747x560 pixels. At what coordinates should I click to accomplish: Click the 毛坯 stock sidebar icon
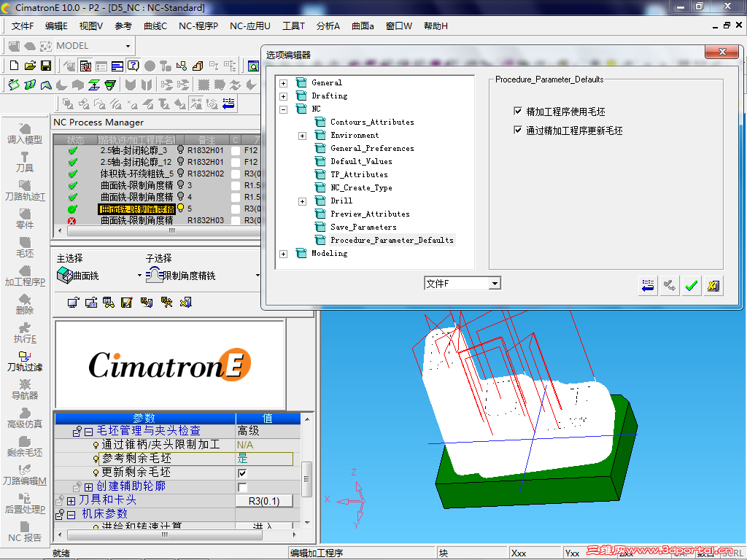pyautogui.click(x=25, y=248)
